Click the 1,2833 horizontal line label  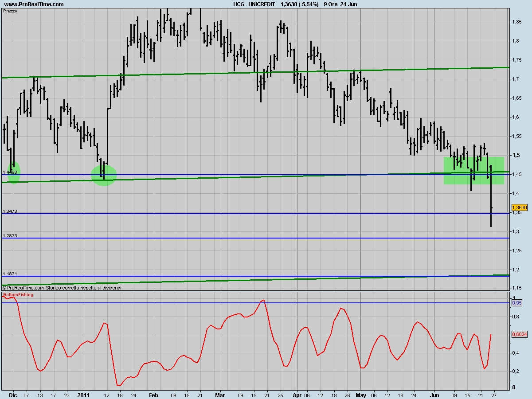pos(10,235)
